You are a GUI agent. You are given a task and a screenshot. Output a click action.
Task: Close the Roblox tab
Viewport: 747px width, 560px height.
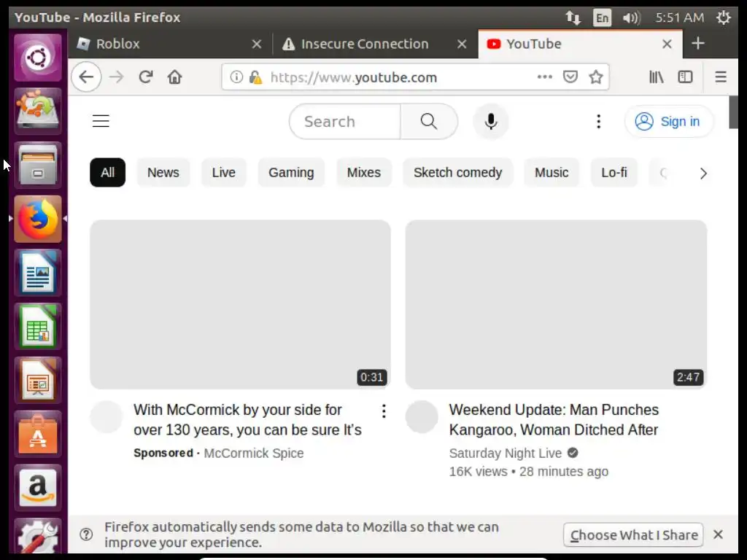point(256,44)
